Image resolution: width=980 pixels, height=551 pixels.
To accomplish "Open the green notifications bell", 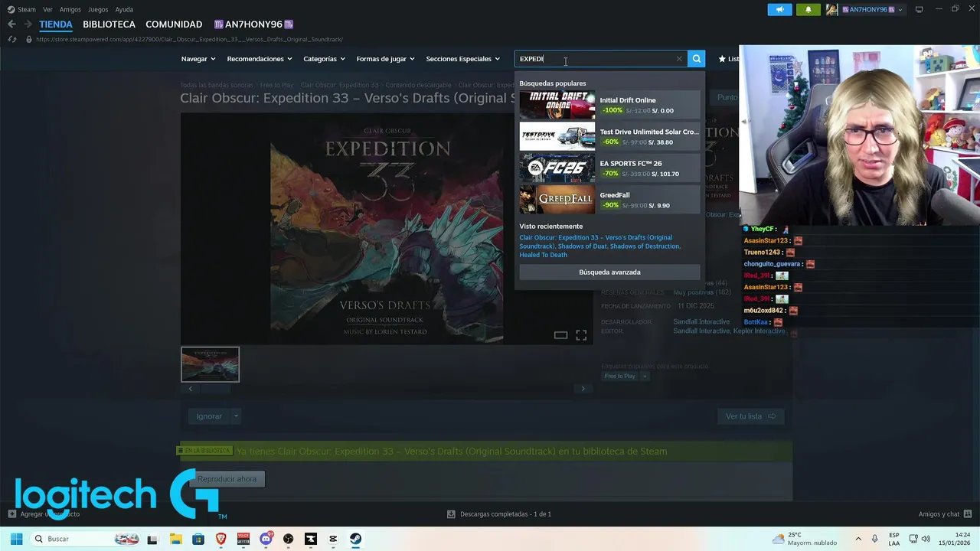I will (808, 9).
